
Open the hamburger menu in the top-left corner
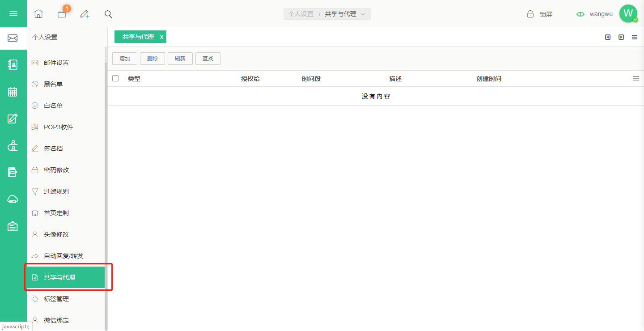13,13
